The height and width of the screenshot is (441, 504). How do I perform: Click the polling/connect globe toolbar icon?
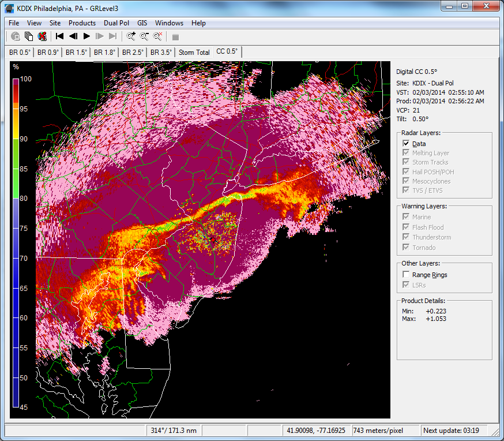15,36
